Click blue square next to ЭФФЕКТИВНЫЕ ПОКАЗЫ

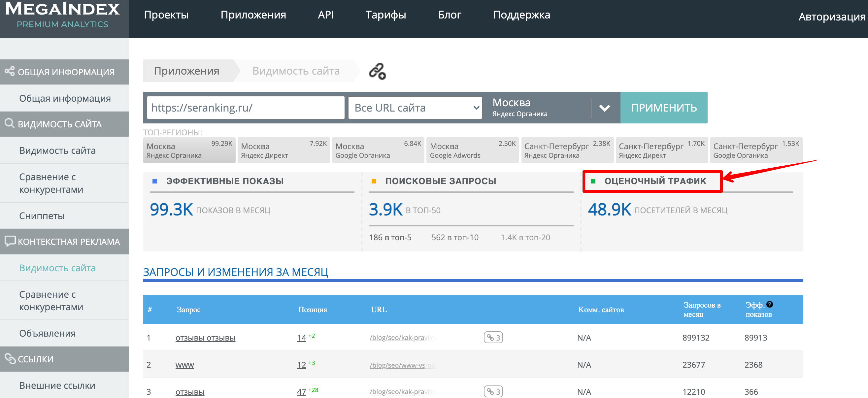pyautogui.click(x=155, y=181)
